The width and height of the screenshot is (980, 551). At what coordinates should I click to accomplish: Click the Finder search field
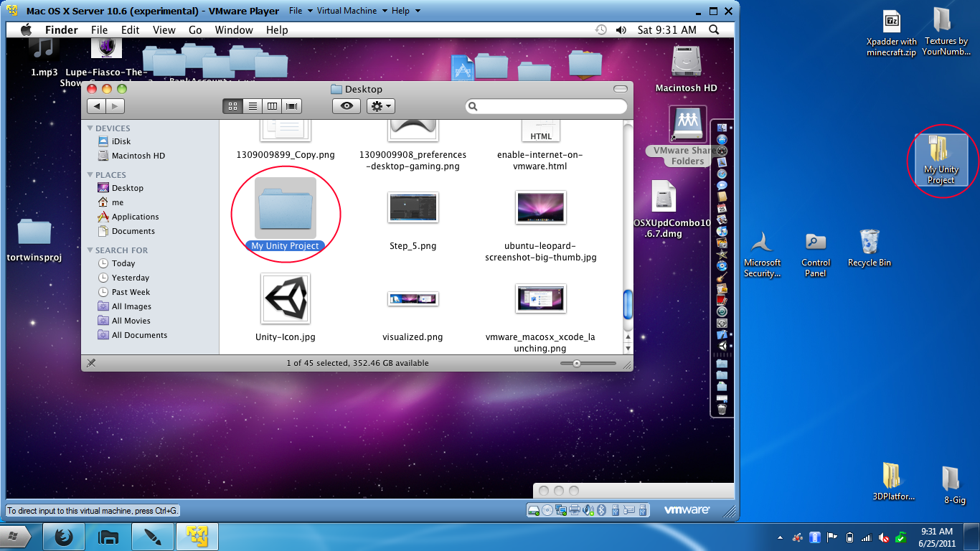[x=547, y=106]
